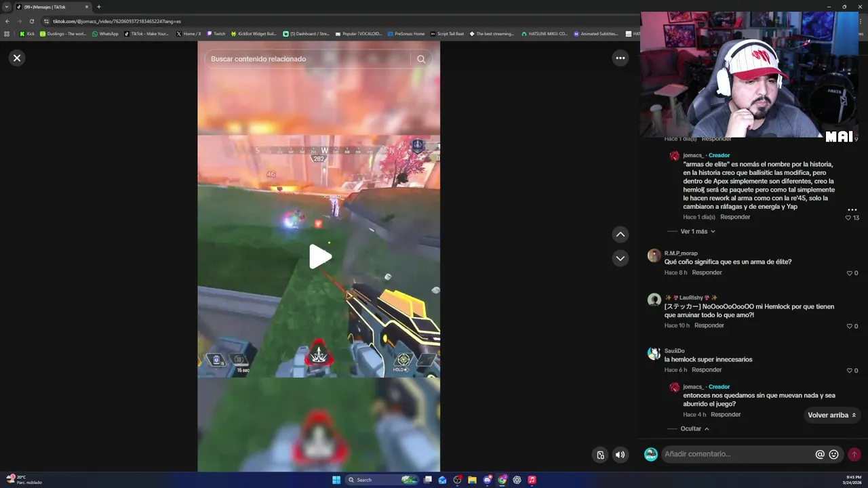Reply to R.M.P_morap's comment via Responder
This screenshot has height=488, width=868.
click(707, 272)
